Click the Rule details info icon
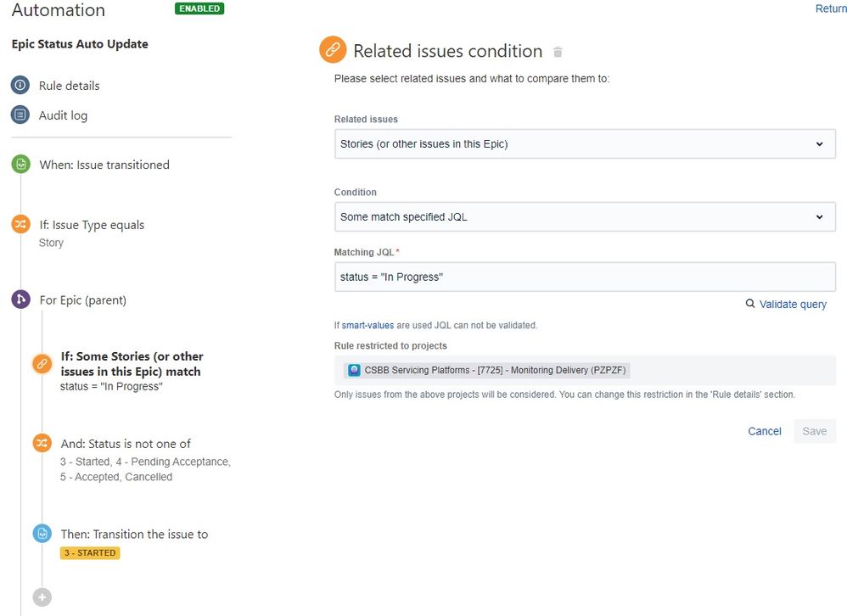 [x=20, y=86]
